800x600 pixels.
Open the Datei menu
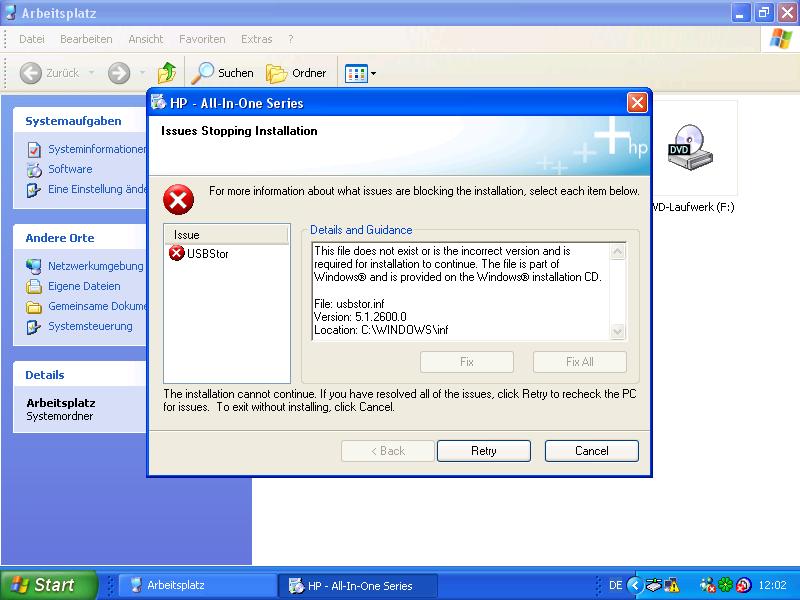32,39
